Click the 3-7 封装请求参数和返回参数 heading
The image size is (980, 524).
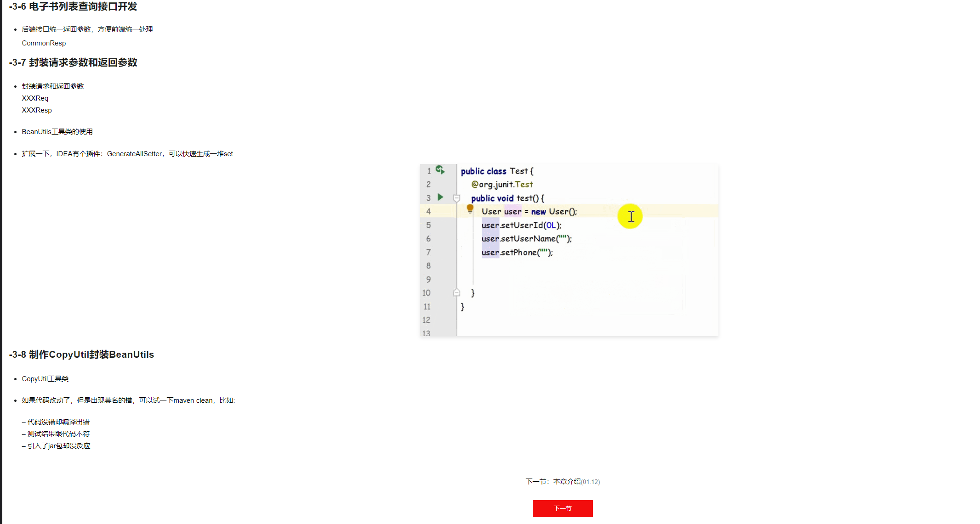pos(73,62)
